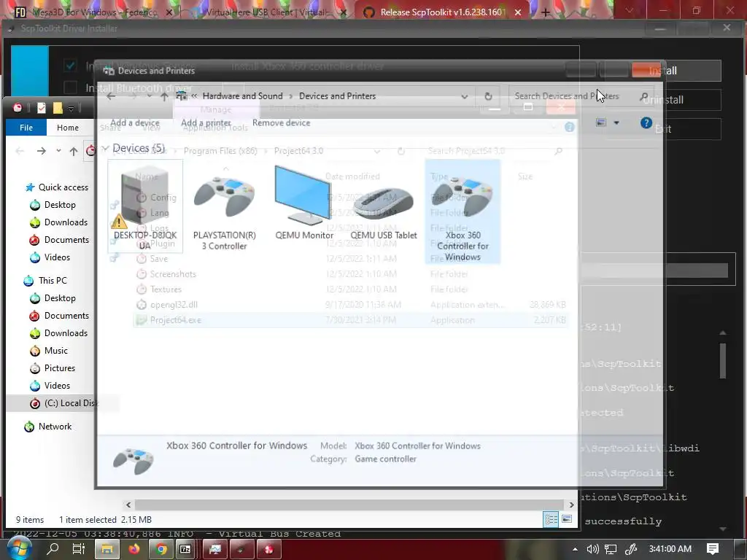Open 7-Zip from the taskbar
This screenshot has height=560, width=747.
tap(185, 549)
